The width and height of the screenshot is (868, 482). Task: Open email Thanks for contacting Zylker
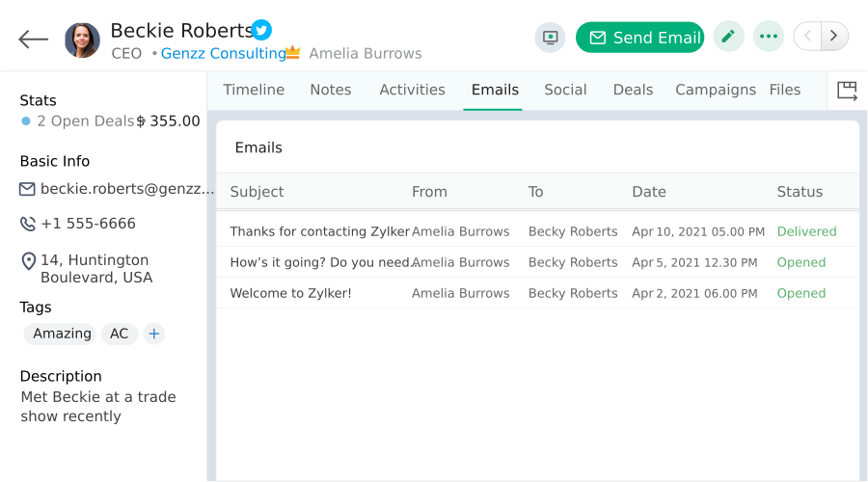(x=320, y=231)
